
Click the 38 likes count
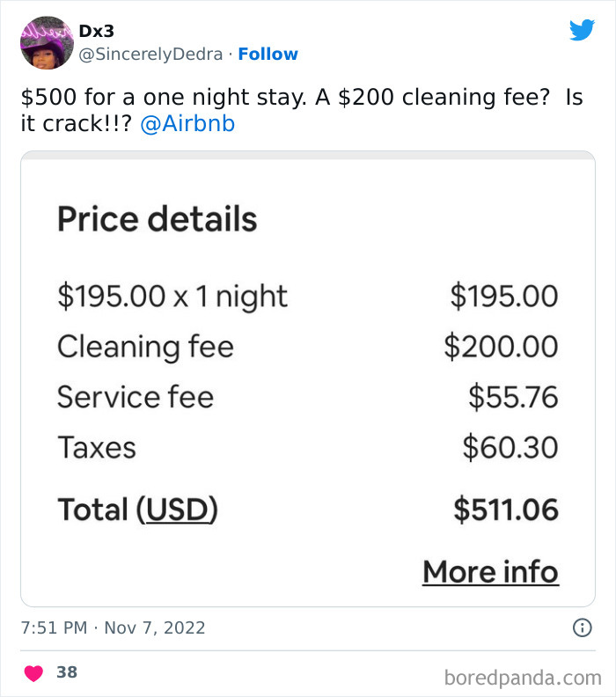tap(67, 672)
